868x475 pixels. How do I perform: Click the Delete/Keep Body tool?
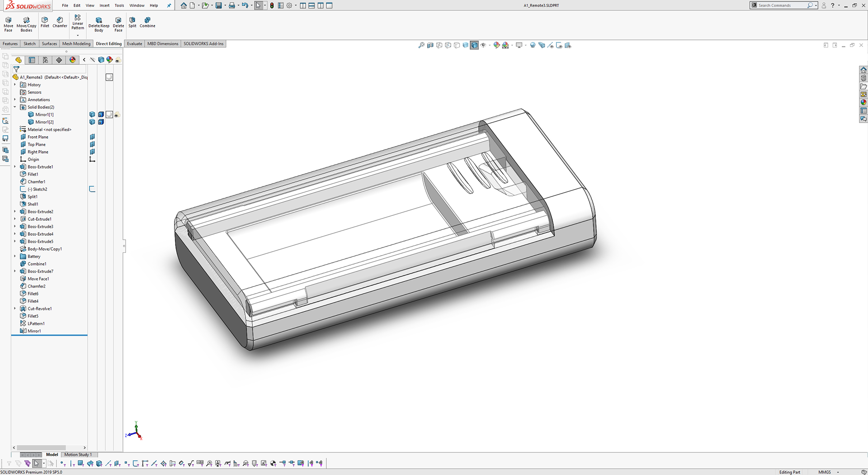click(99, 24)
